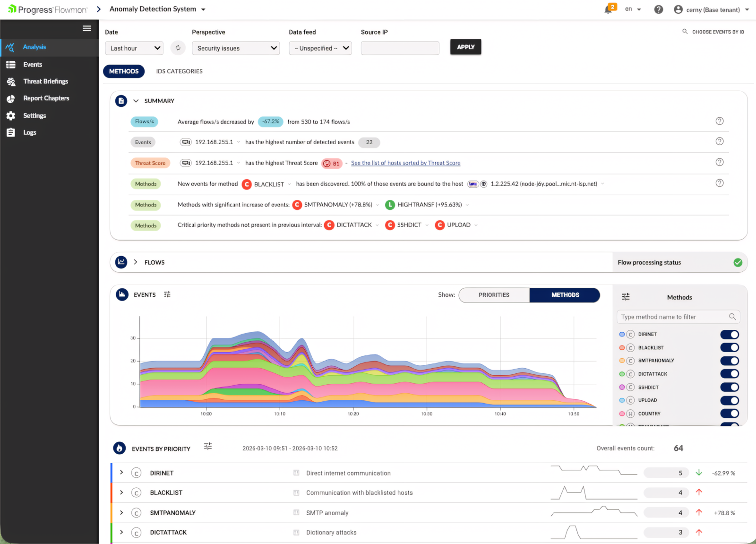Click the APPLY button
The height and width of the screenshot is (544, 756).
pyautogui.click(x=466, y=47)
